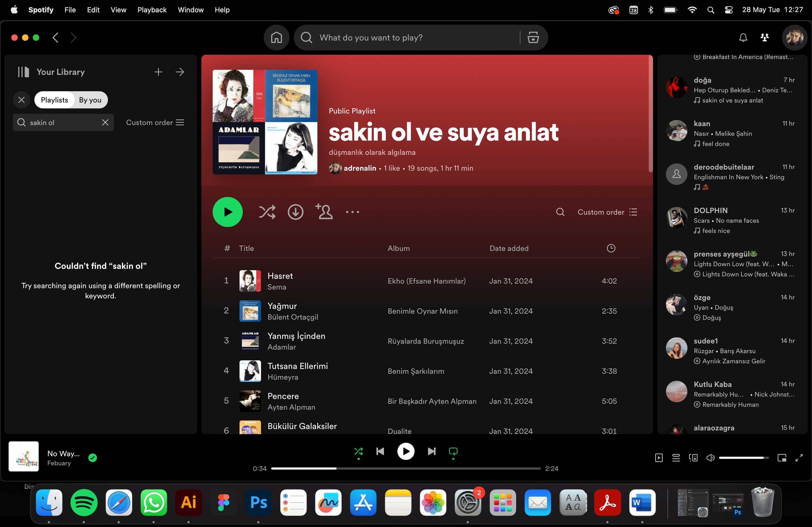Download the playlist
Screen dimensions: 812x527
(x=295, y=212)
